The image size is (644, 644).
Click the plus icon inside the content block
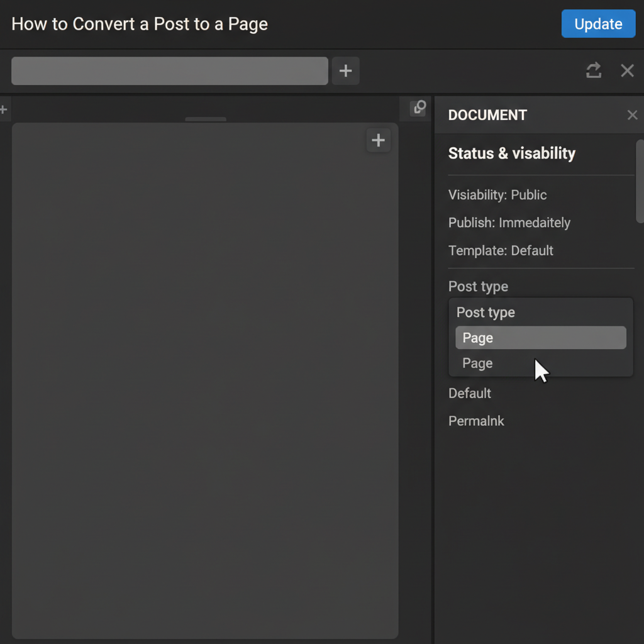378,140
